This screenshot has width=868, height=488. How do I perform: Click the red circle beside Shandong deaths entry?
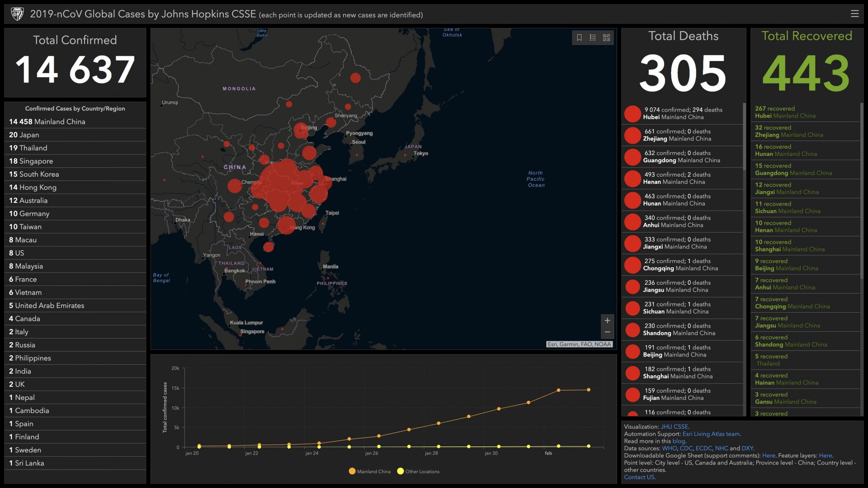click(632, 330)
